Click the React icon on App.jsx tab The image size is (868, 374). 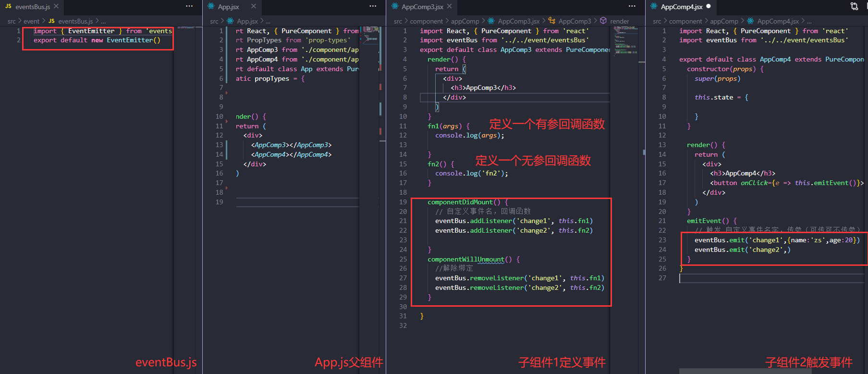click(211, 6)
